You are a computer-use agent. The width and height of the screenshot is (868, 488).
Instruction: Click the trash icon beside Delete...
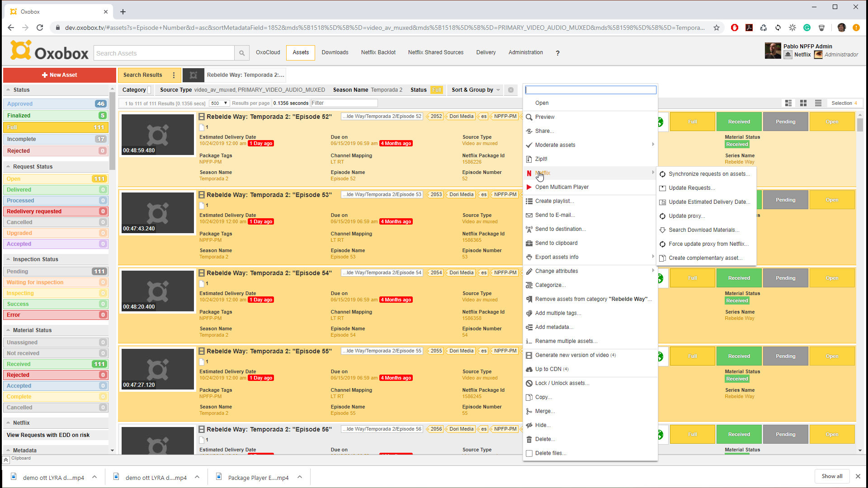click(x=529, y=439)
